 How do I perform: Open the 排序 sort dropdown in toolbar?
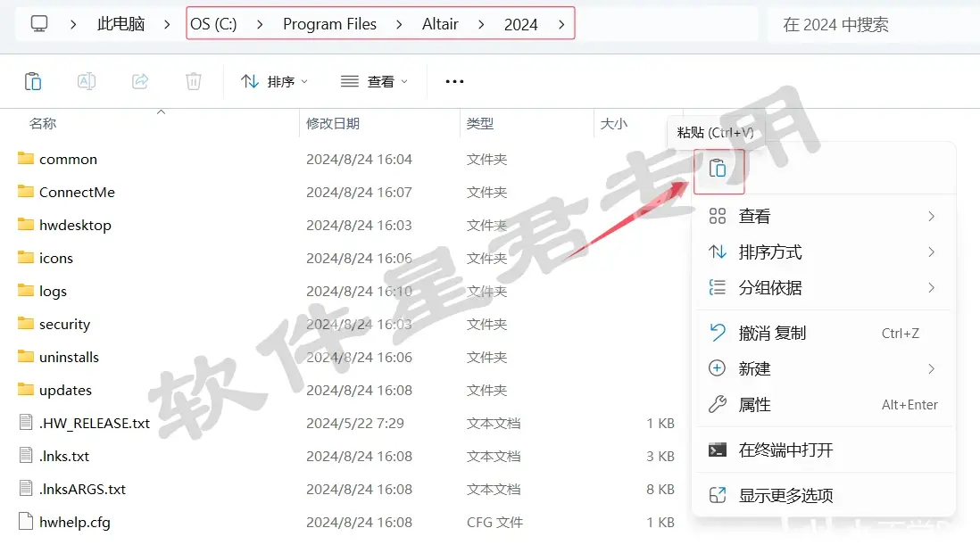(x=274, y=81)
